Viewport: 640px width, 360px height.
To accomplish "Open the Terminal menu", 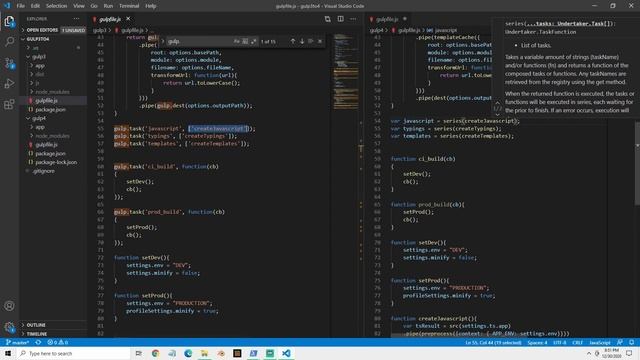I will [x=129, y=6].
